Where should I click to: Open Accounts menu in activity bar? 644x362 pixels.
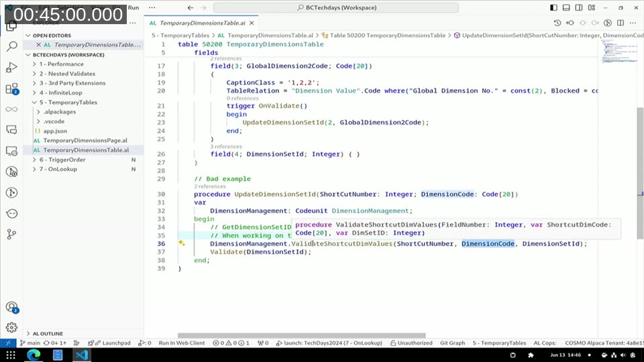(11, 307)
